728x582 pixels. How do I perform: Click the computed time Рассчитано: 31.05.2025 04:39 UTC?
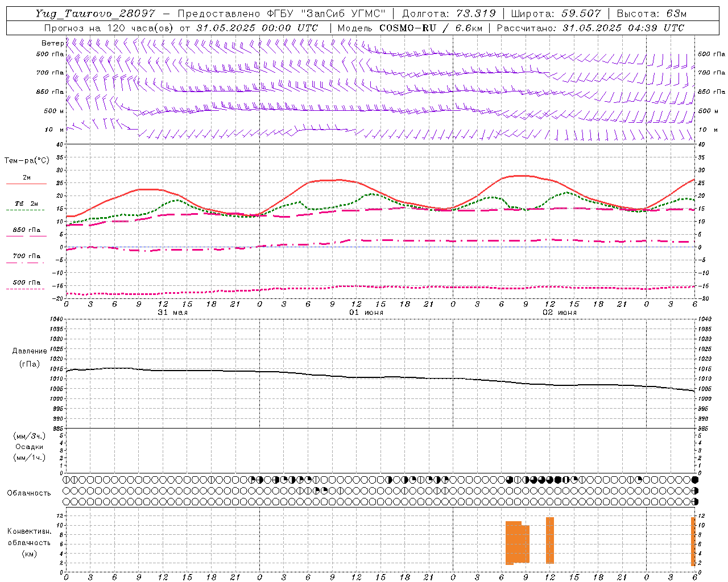(x=590, y=28)
